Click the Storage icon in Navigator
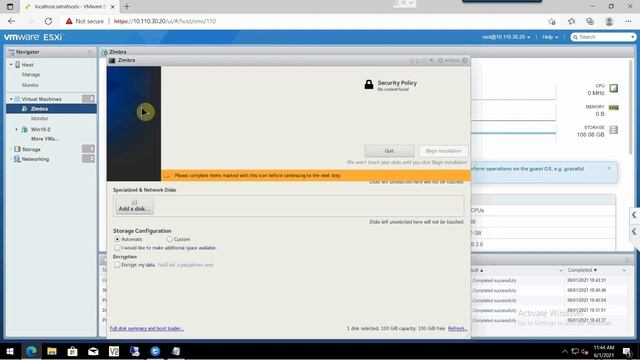The image size is (640, 360). point(17,149)
